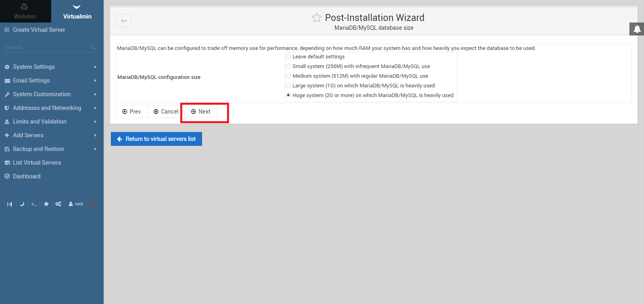Click the Create Virtual Server plus-box icon

(x=7, y=30)
